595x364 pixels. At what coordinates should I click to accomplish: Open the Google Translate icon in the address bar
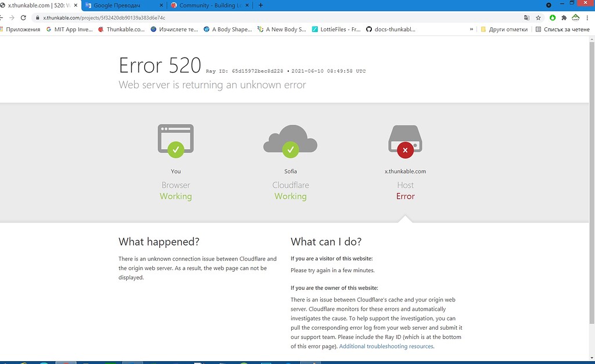pyautogui.click(x=527, y=17)
